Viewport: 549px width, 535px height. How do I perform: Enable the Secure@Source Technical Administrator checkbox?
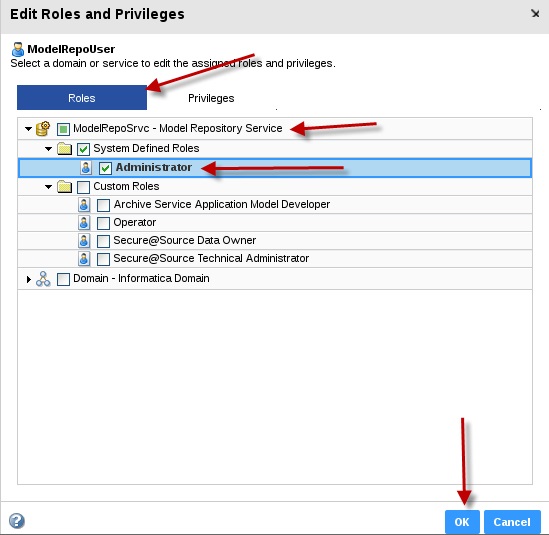[103, 259]
